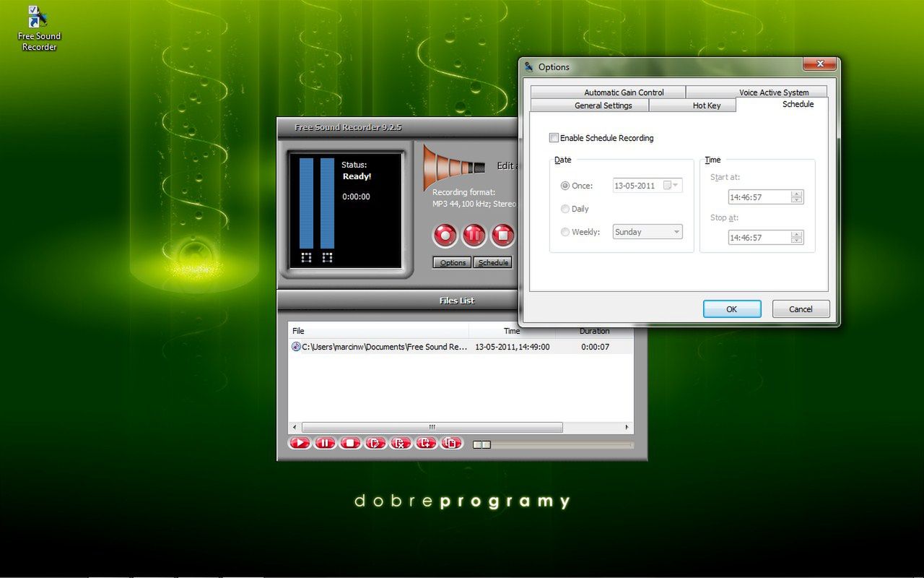924x578 pixels.
Task: Pause recording with the round pause button
Action: 474,235
